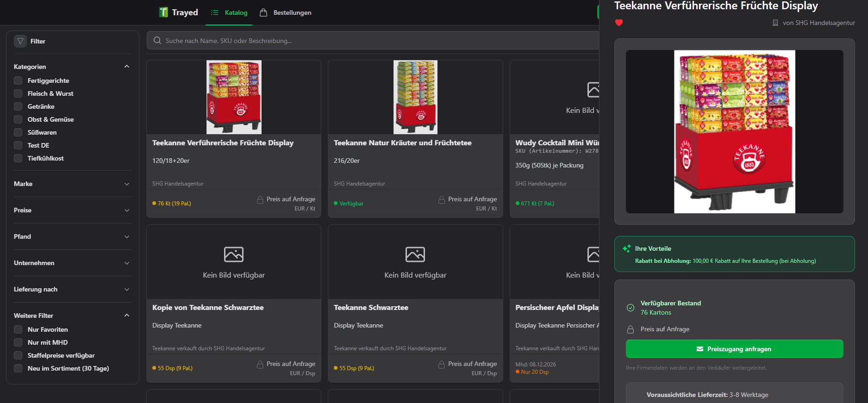Click the filter funnel icon
This screenshot has height=403, width=868.
(20, 41)
